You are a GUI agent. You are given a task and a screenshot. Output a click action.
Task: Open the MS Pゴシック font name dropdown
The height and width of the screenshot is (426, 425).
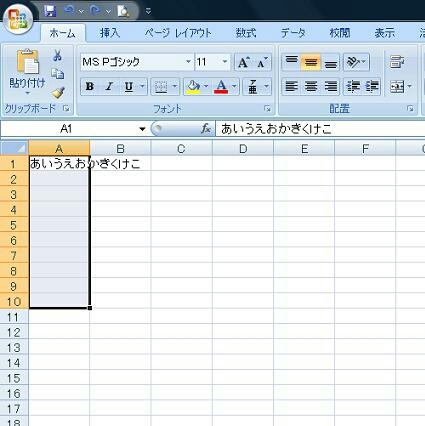coord(188,62)
